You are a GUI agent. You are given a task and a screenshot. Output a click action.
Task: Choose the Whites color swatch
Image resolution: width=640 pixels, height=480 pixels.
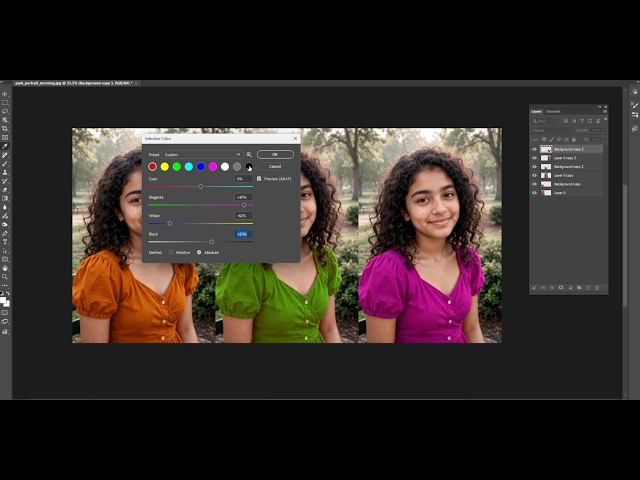pyautogui.click(x=225, y=167)
